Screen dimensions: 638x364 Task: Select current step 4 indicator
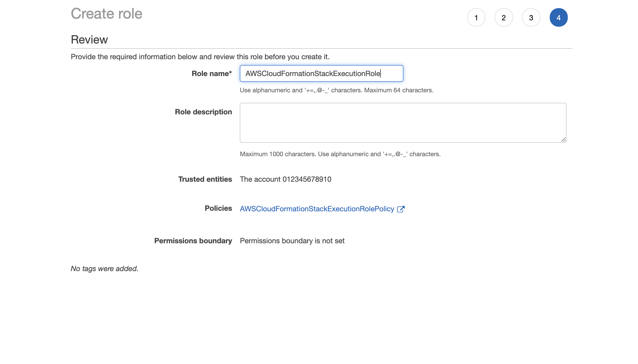pyautogui.click(x=558, y=17)
